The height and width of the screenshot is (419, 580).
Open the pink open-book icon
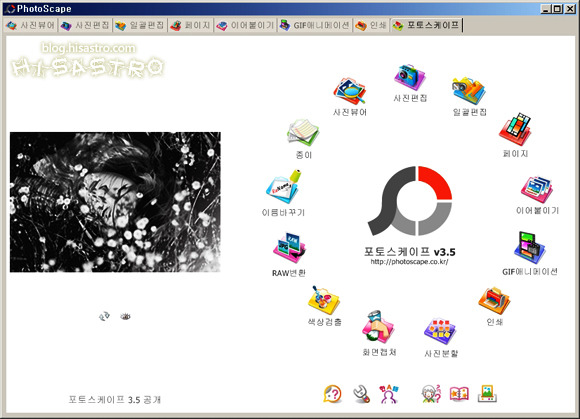pyautogui.click(x=459, y=394)
